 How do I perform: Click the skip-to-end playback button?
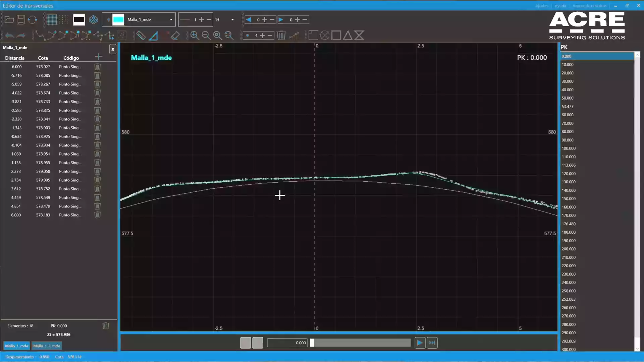(x=432, y=343)
